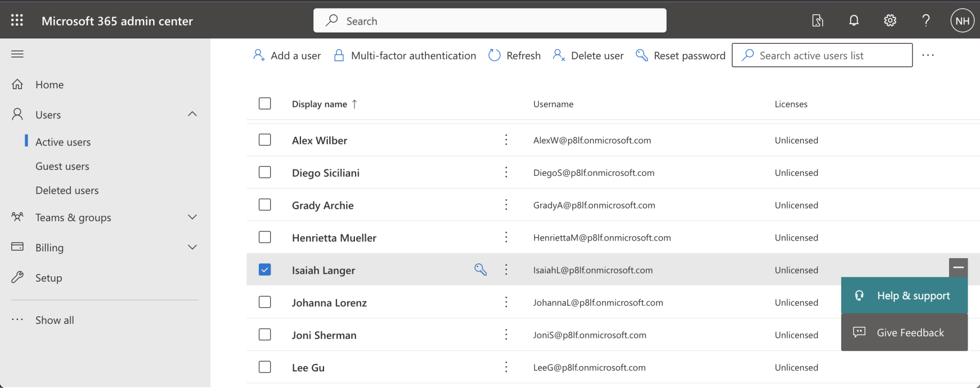Open the settings gear icon
This screenshot has height=388, width=980.
tap(889, 20)
